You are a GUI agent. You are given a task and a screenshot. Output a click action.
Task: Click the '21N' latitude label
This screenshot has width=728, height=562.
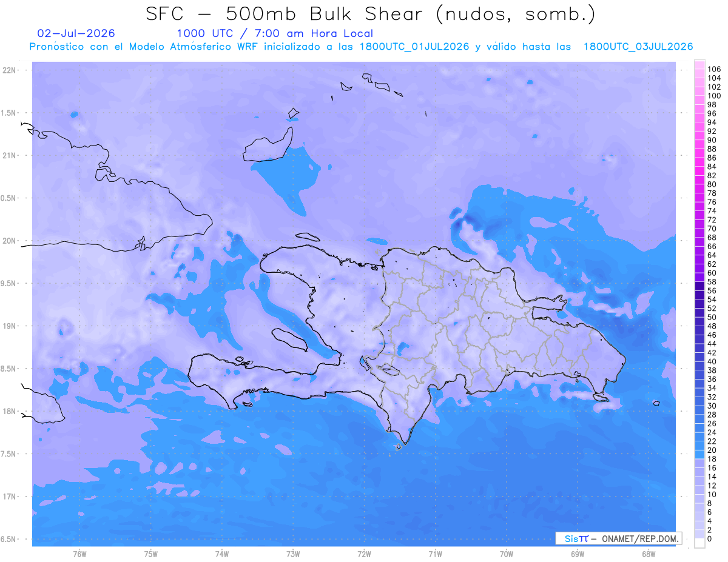point(10,155)
